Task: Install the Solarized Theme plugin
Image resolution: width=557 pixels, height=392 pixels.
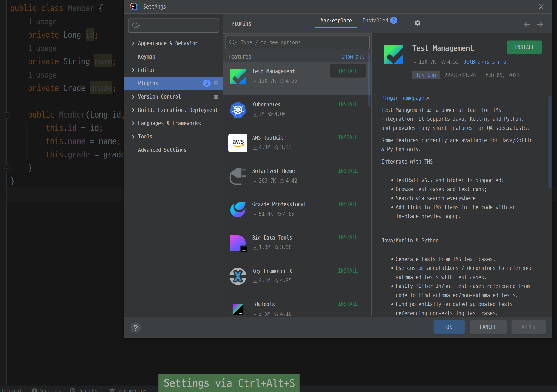Action: coord(348,171)
